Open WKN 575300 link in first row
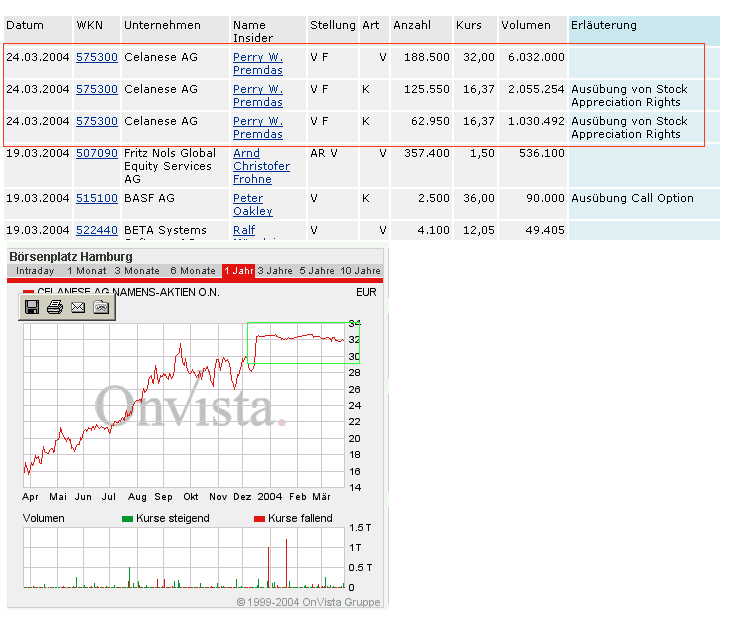 pyautogui.click(x=97, y=57)
